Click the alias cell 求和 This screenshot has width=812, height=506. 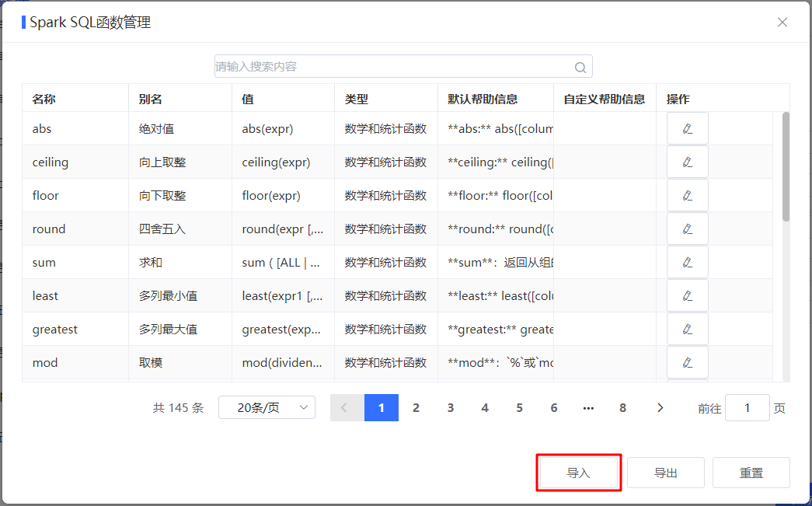180,262
